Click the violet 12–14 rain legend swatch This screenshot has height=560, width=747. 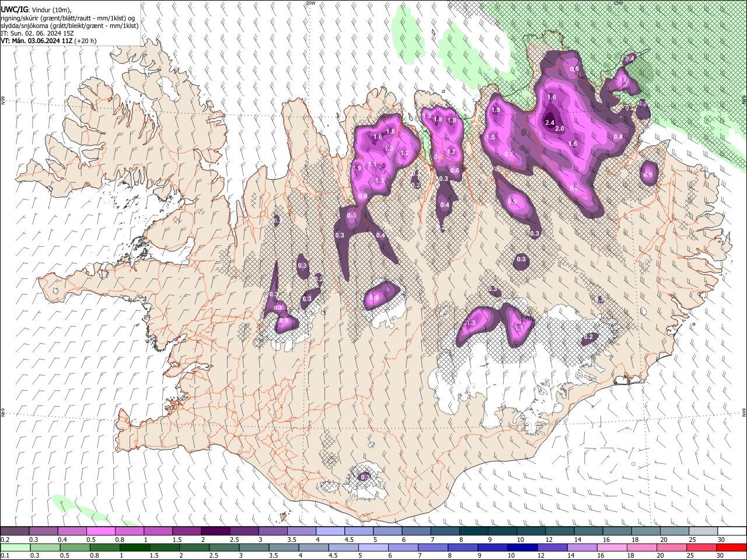tap(552, 548)
